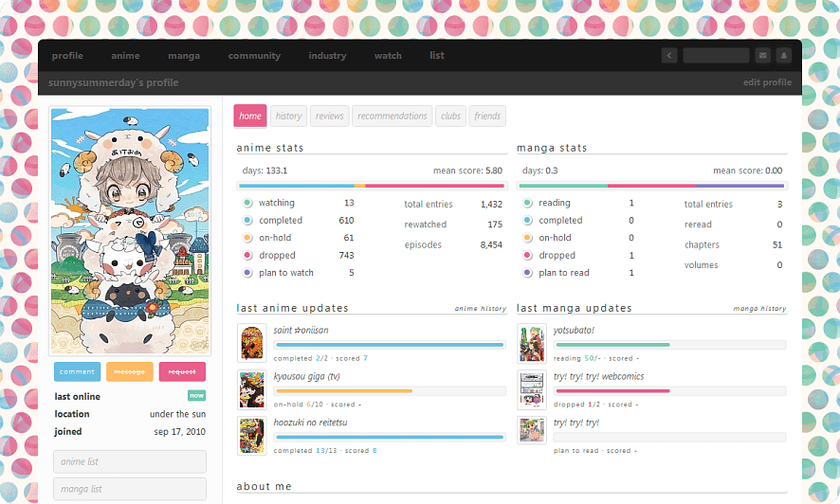Screen dimensions: 840x504
Task: Select the friends tab
Action: [487, 117]
